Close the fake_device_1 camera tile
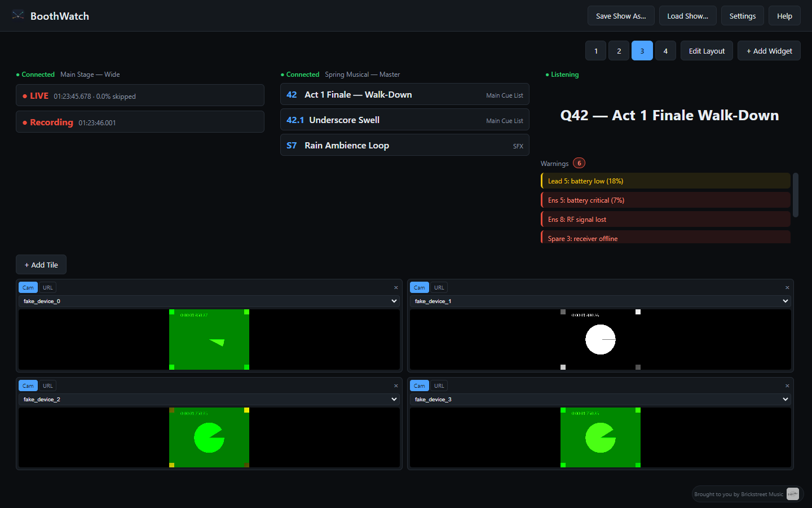This screenshot has height=508, width=812. [x=787, y=288]
